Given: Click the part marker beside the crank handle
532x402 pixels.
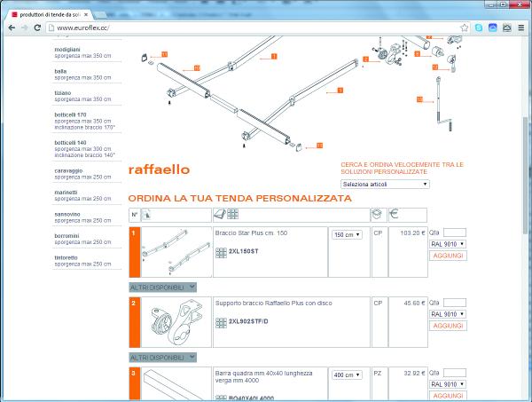Looking at the screenshot, I should point(419,99).
